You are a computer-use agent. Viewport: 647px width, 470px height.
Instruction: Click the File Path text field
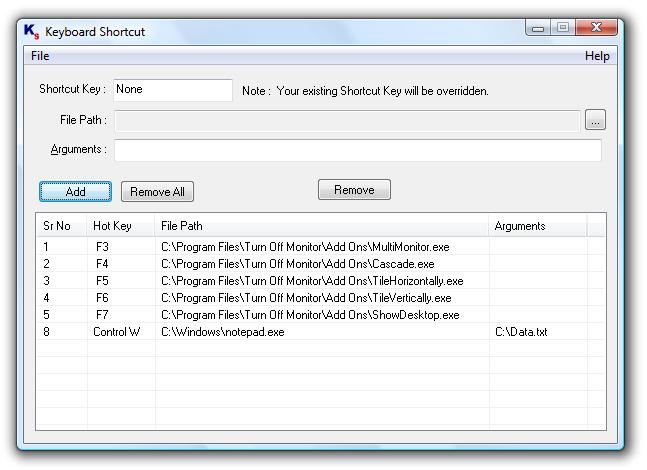(x=347, y=121)
